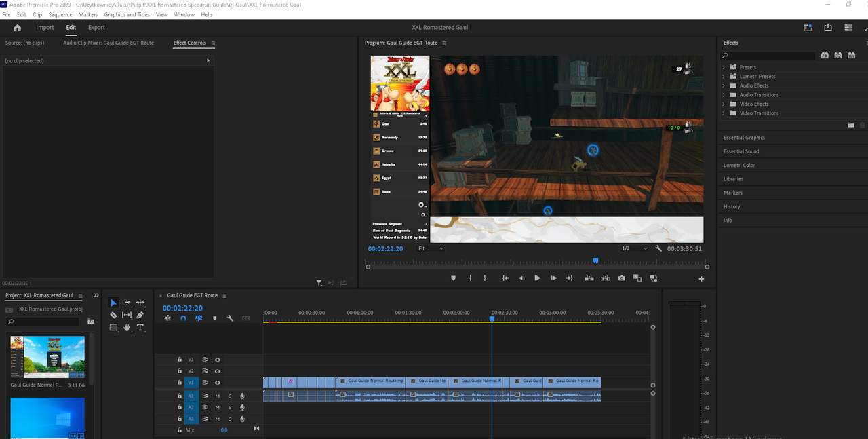Click Export Frame camera icon

click(x=622, y=278)
